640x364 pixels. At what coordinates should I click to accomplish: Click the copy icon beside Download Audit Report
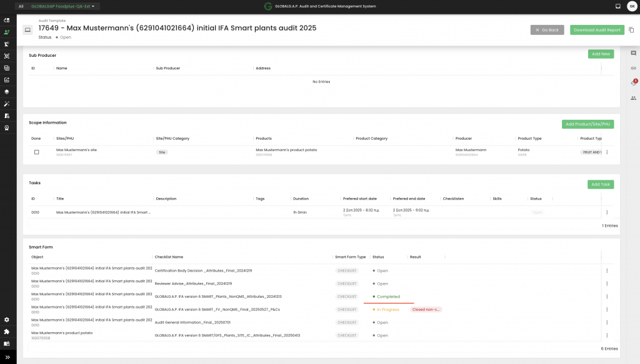pyautogui.click(x=631, y=30)
